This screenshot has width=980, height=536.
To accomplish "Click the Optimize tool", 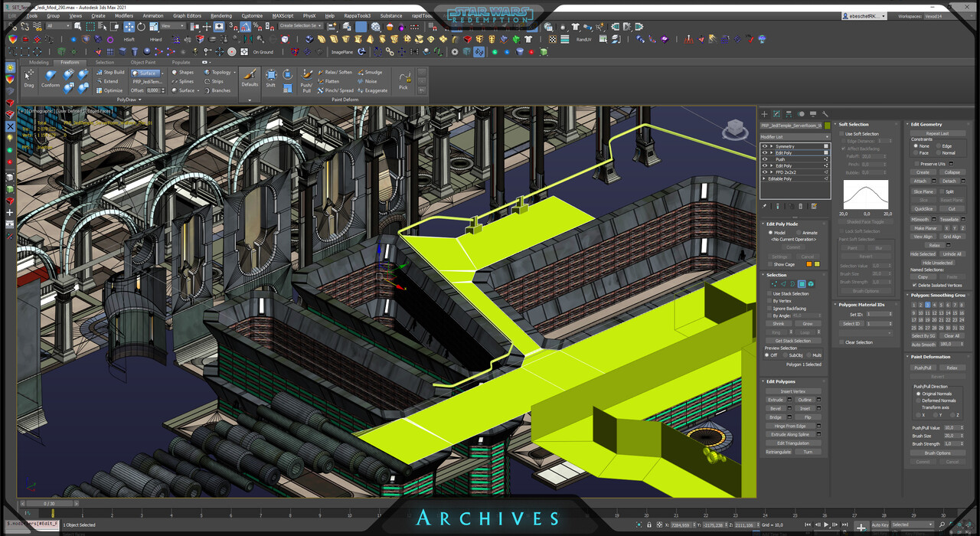I will (109, 90).
